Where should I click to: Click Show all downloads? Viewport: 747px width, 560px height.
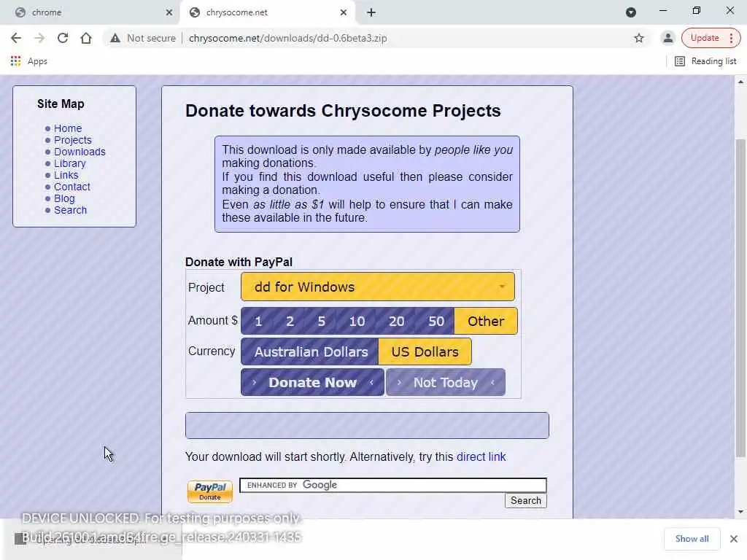[692, 539]
